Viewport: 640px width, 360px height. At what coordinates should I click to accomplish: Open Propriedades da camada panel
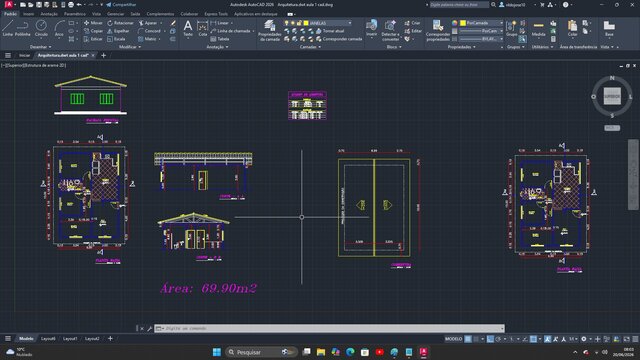point(269,31)
